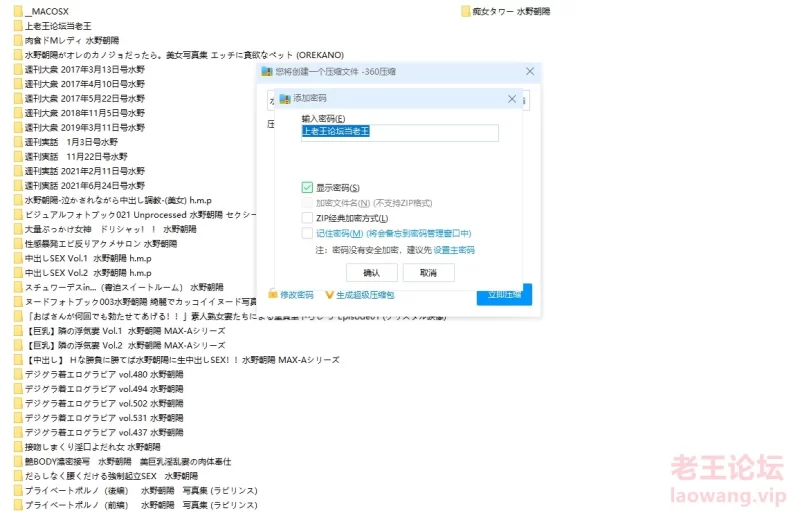Select the _MACOSX folder icon
This screenshot has height=513, width=800.
point(18,11)
